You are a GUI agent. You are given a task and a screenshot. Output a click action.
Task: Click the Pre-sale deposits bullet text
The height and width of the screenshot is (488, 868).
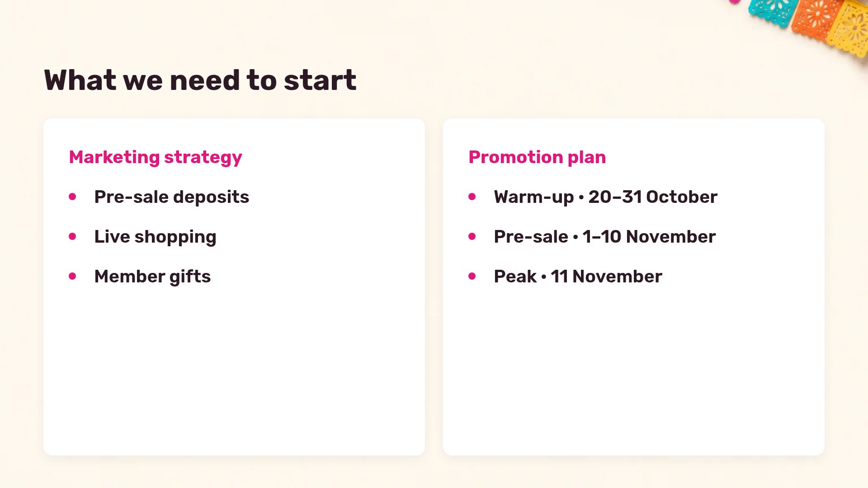click(x=172, y=197)
